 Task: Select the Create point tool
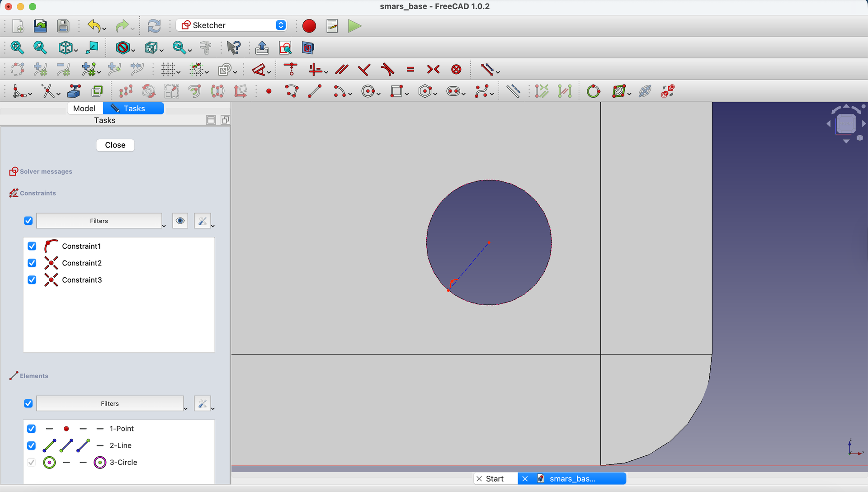pos(269,91)
